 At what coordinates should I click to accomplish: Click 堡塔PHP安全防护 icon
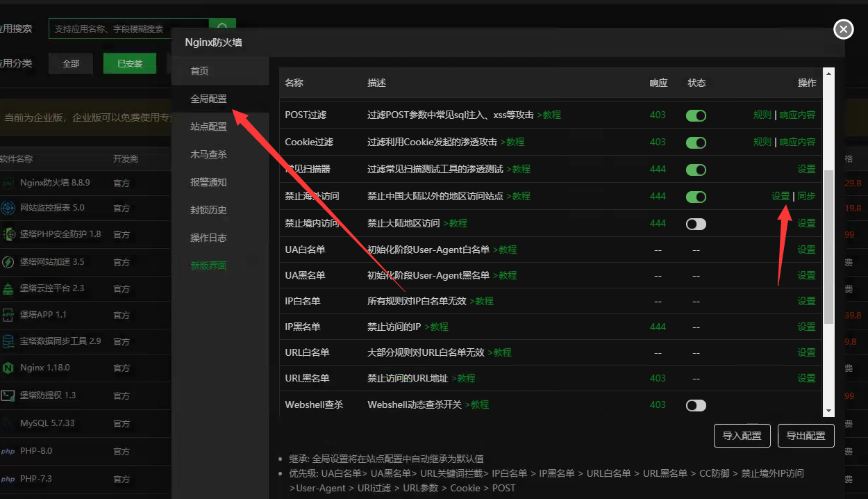click(x=8, y=234)
